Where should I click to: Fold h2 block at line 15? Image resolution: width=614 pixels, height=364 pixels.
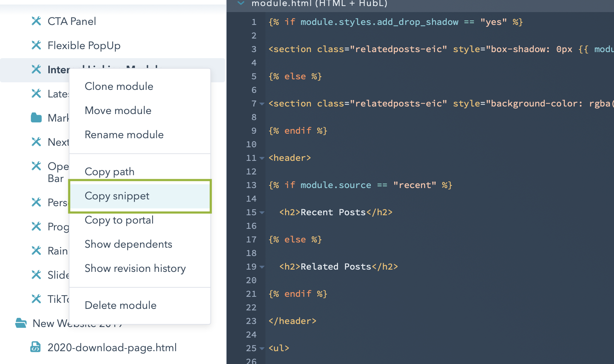(x=262, y=213)
